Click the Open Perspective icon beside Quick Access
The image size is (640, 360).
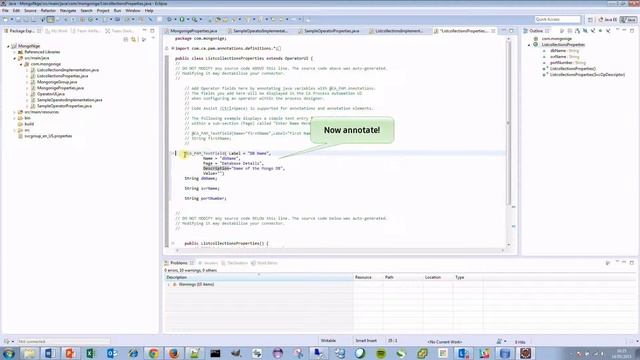coord(590,19)
